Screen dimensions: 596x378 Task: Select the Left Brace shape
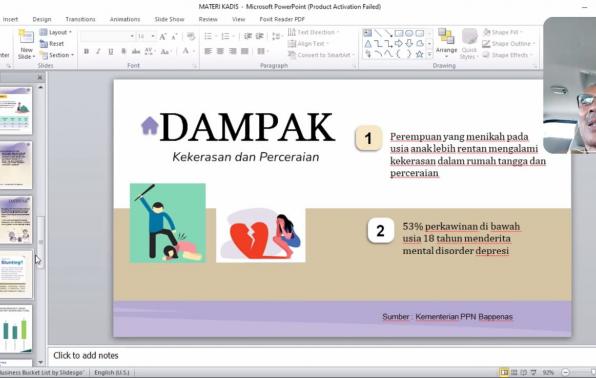click(399, 55)
